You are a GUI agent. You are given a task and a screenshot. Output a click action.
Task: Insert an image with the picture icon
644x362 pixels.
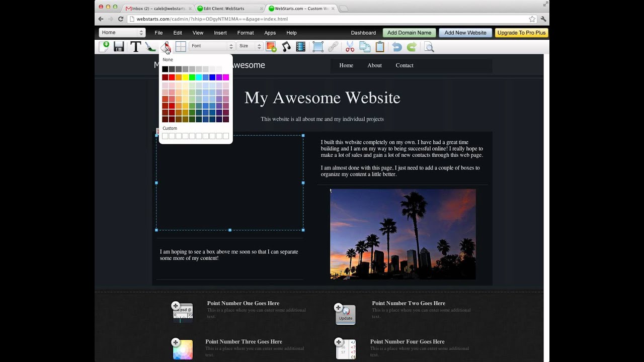tap(271, 47)
